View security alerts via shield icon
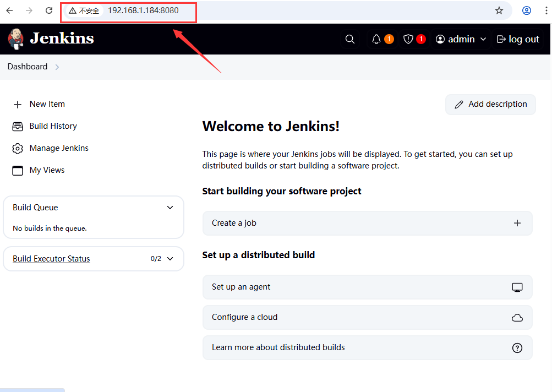The width and height of the screenshot is (552, 392). click(x=408, y=39)
